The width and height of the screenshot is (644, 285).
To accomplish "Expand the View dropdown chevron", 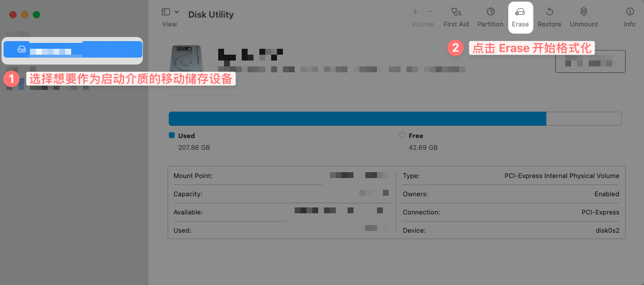I will [x=177, y=12].
